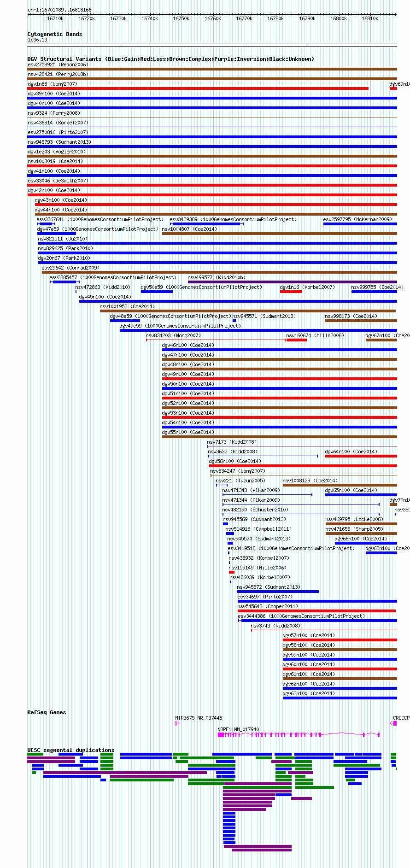Screen dimensions: 410x868
Task: Click the nsv436814 (Korbel2007) label
Action: (x=58, y=123)
